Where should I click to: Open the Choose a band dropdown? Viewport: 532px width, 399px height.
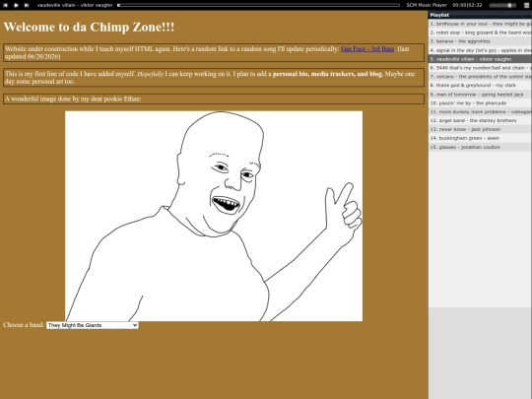[93, 325]
